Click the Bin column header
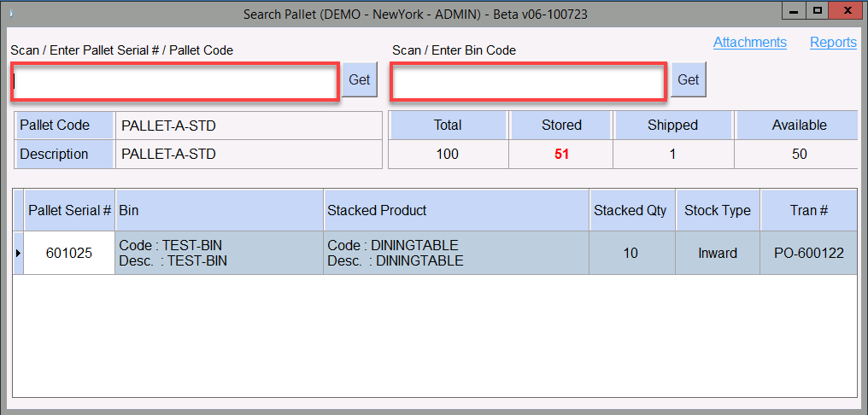Image resolution: width=868 pixels, height=415 pixels. [219, 210]
